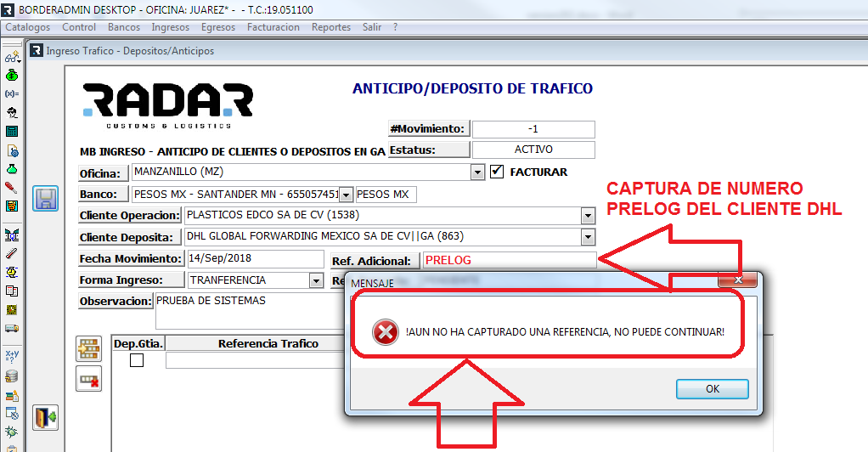Click the red error icon in the MENSAJE dialog

386,332
